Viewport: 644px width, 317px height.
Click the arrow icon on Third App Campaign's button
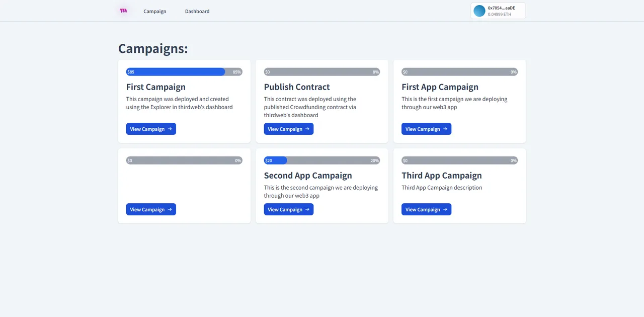pyautogui.click(x=445, y=209)
